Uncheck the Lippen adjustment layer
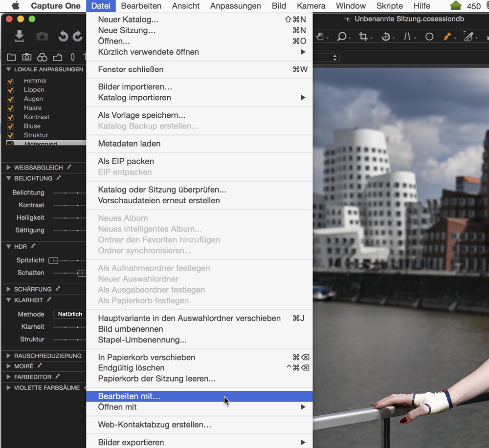Screen dimensions: 489x448 point(10,90)
